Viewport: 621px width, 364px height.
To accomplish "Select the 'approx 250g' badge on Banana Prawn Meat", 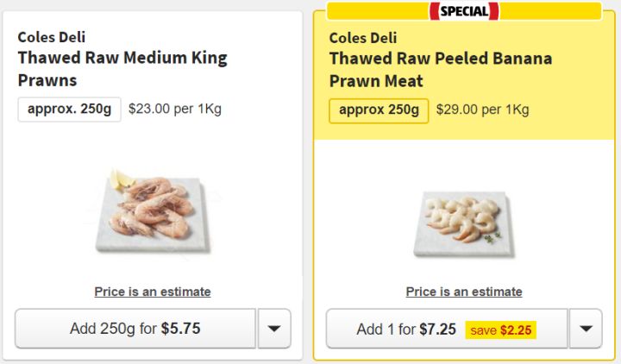I will (379, 110).
